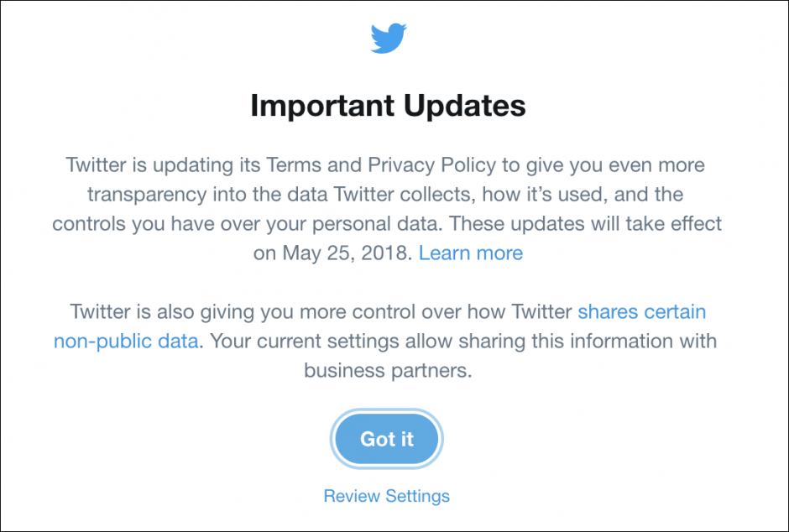Open Review Settings to adjust data sharing

[386, 496]
